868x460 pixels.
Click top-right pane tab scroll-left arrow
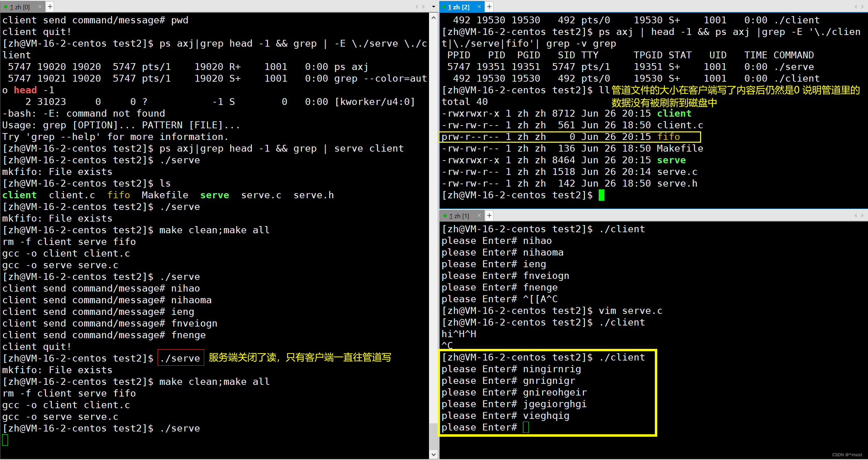tap(856, 7)
